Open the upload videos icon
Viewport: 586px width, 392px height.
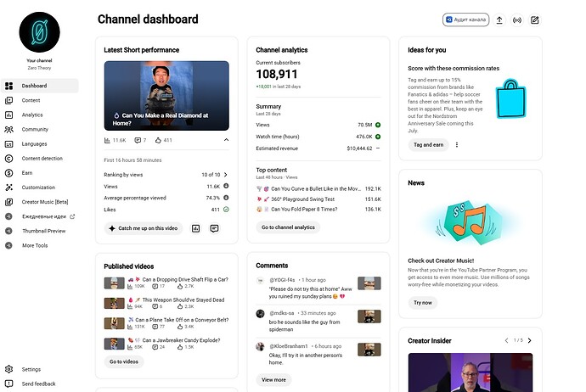click(499, 20)
